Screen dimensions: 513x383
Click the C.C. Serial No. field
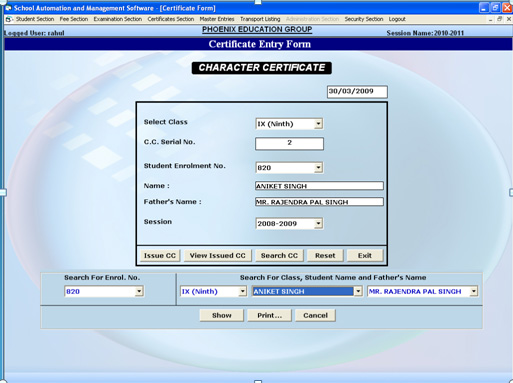289,143
